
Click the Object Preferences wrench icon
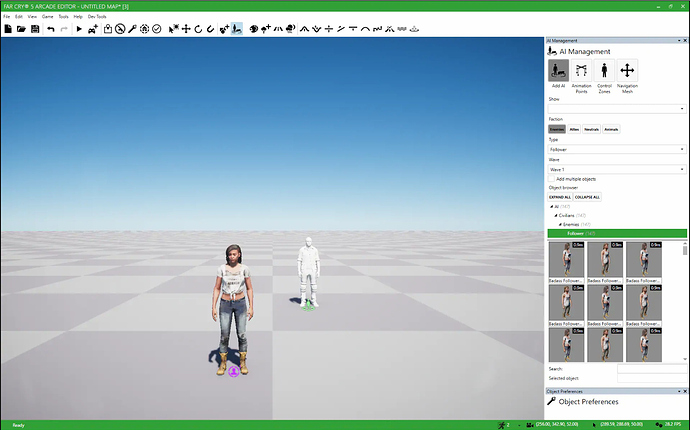551,401
